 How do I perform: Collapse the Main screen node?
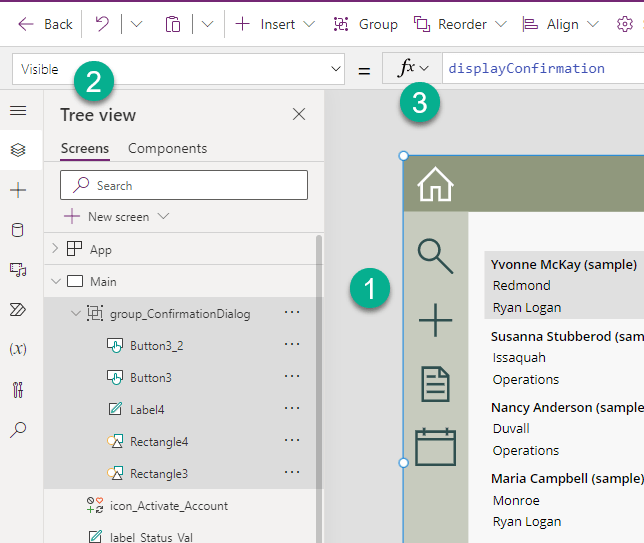pos(56,281)
